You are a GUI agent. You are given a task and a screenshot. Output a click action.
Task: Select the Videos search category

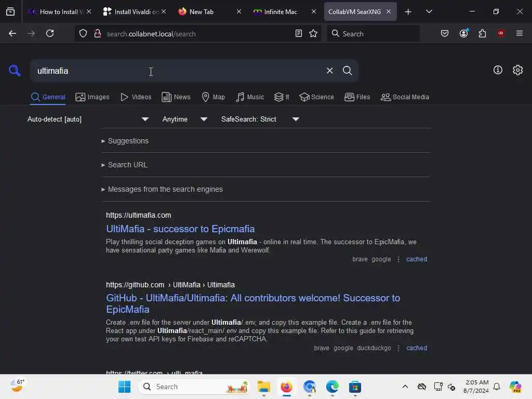(x=136, y=97)
